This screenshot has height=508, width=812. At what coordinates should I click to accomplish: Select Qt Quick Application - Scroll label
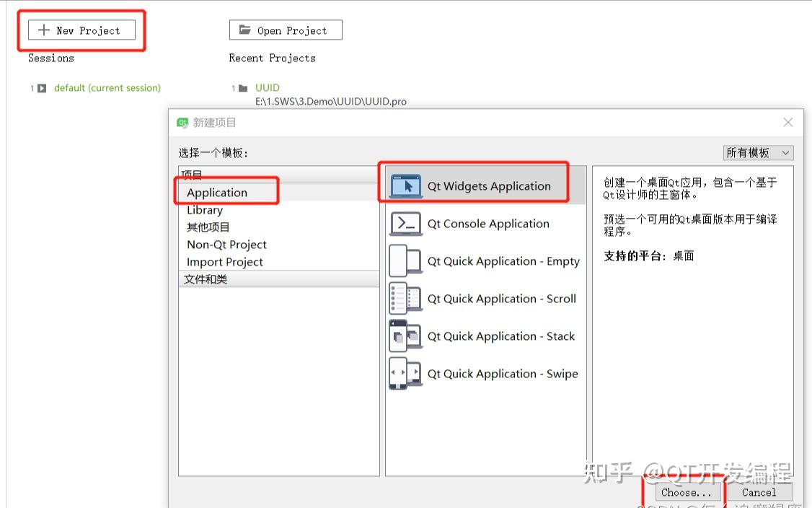(x=502, y=299)
